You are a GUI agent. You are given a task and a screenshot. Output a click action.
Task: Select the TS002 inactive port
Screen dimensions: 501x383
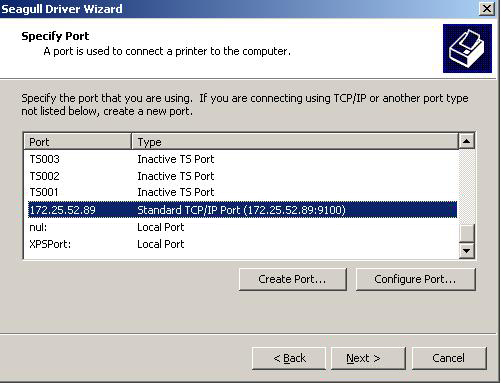click(x=242, y=176)
